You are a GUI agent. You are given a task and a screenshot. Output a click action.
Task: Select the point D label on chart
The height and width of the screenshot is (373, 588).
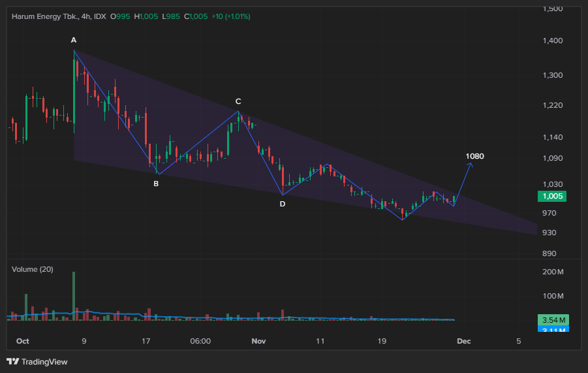(283, 204)
